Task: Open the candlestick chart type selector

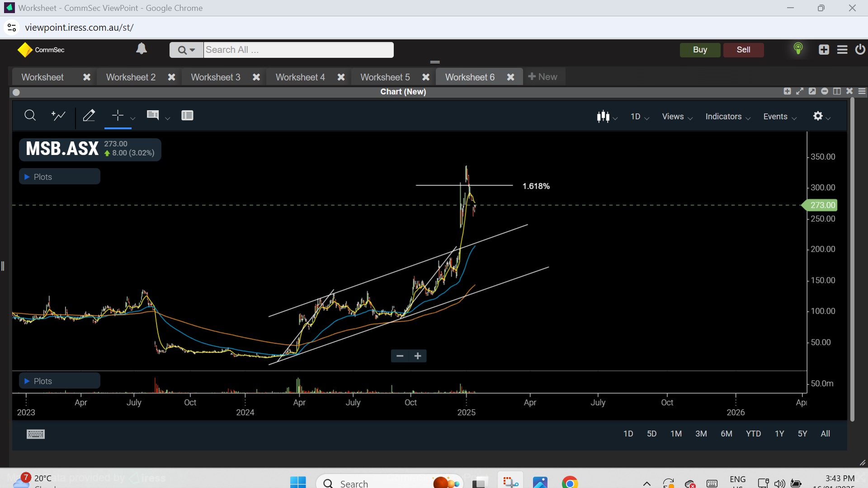Action: [603, 117]
